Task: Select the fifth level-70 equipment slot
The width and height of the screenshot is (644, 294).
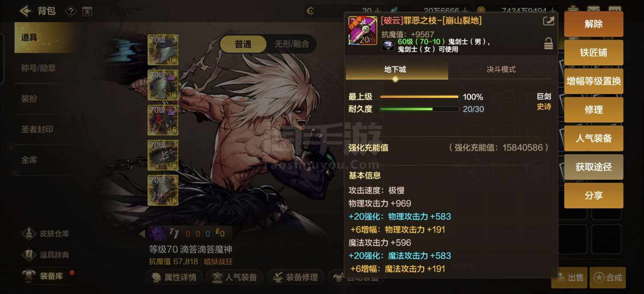Action: pos(163,190)
